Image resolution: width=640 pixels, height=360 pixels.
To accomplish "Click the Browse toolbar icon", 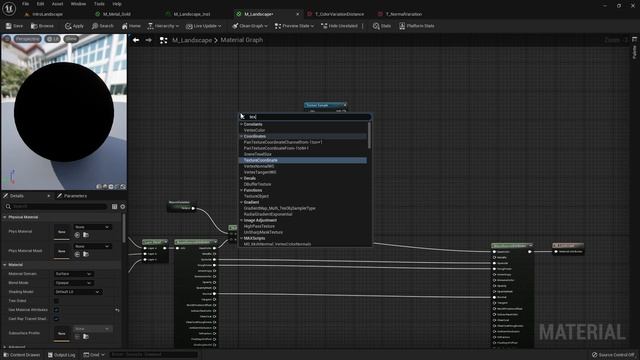I will click(x=34, y=26).
